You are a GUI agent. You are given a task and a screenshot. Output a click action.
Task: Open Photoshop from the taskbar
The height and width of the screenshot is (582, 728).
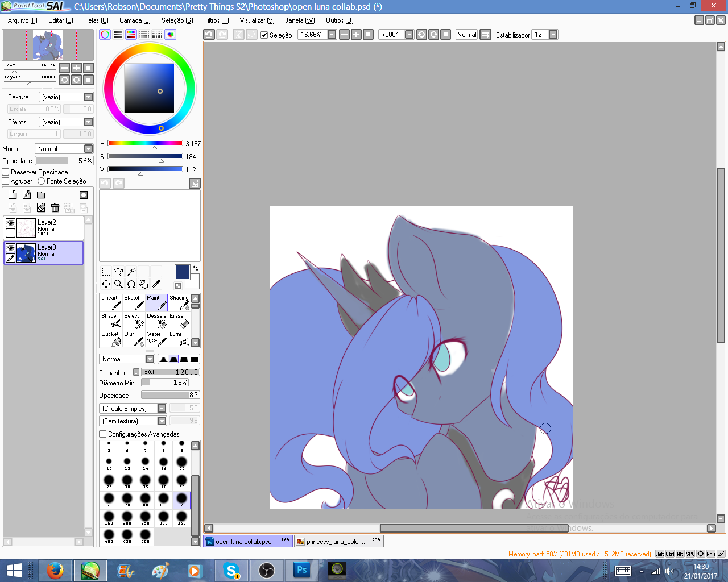pos(301,570)
